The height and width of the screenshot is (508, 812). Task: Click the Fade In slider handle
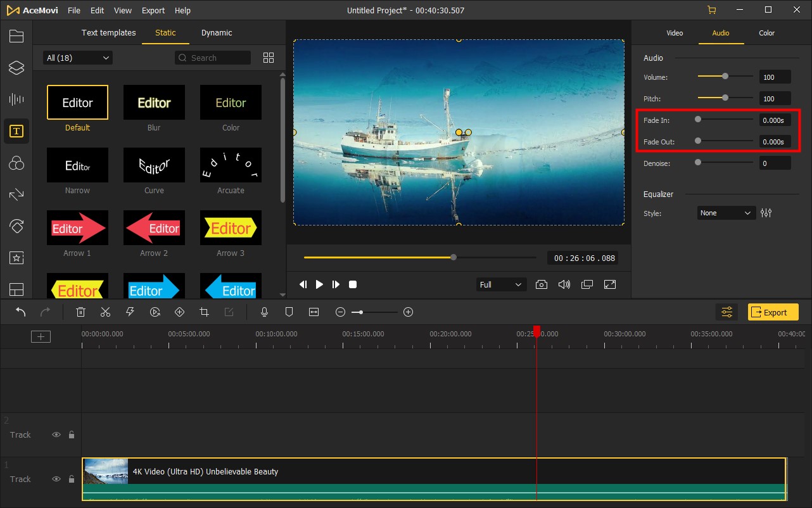pyautogui.click(x=698, y=119)
